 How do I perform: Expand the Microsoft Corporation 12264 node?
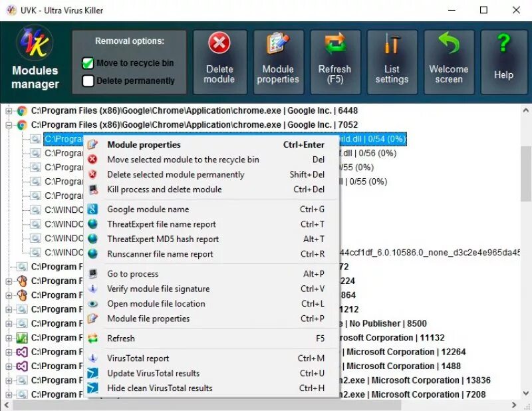point(9,352)
